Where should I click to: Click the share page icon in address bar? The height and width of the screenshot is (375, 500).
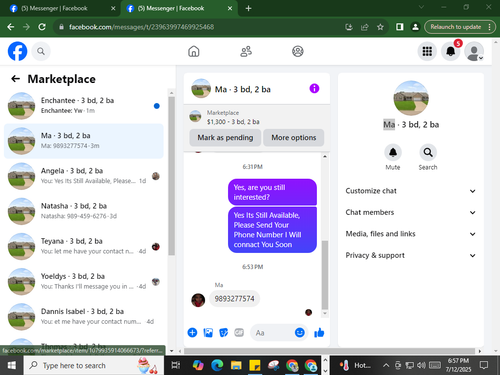365,27
